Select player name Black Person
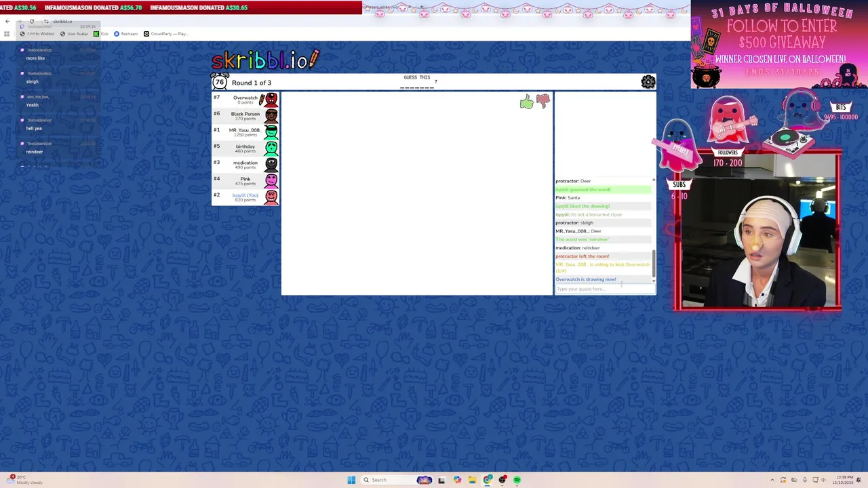Viewport: 868px width, 488px height. click(245, 114)
